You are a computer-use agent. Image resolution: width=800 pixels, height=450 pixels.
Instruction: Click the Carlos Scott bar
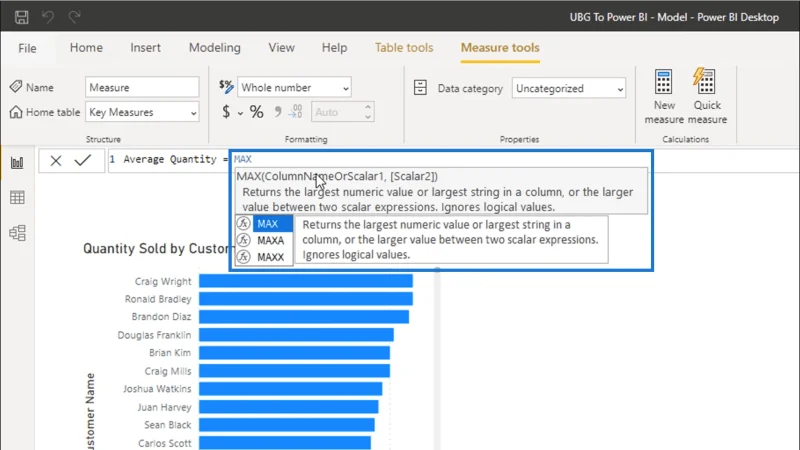(x=285, y=443)
